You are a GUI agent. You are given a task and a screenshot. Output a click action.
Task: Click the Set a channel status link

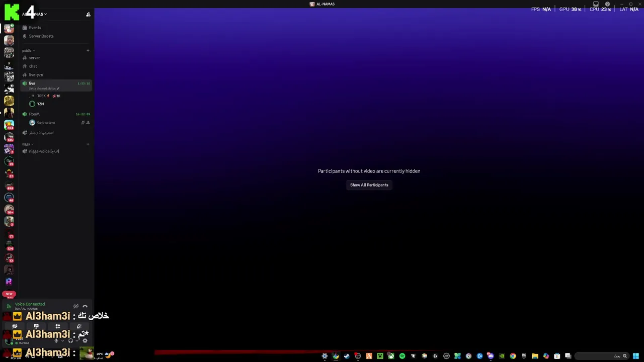tap(44, 88)
